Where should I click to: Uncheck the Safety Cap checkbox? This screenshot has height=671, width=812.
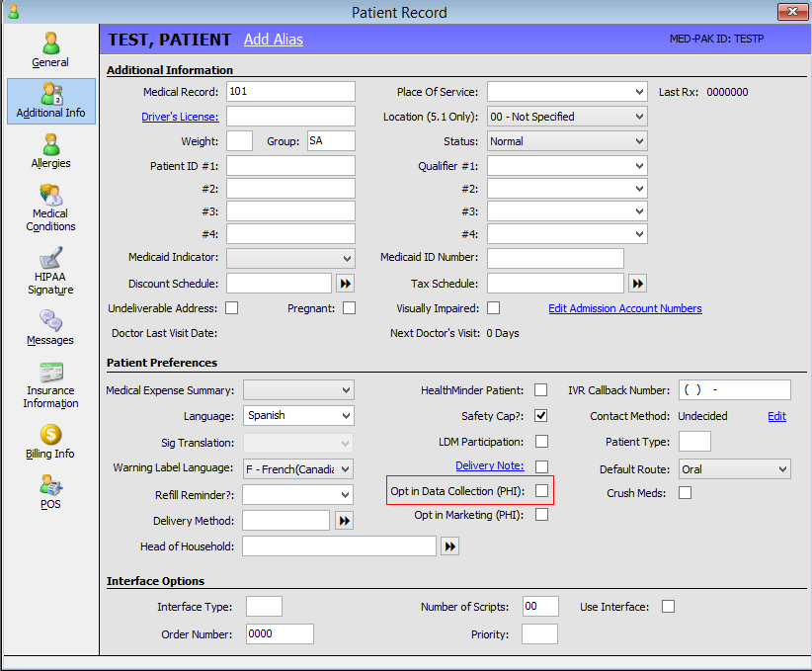tap(541, 416)
